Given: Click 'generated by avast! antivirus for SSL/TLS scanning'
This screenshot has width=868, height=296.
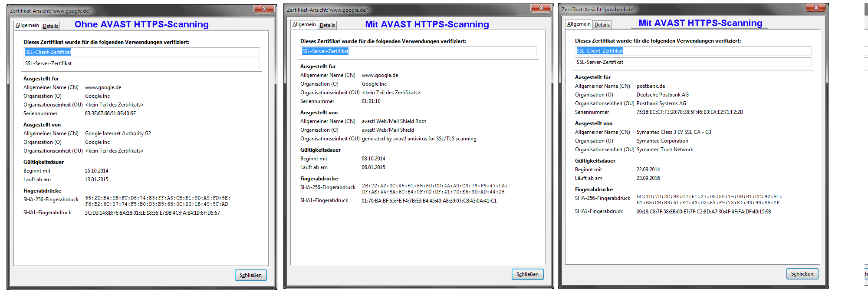Looking at the screenshot, I should [x=419, y=139].
